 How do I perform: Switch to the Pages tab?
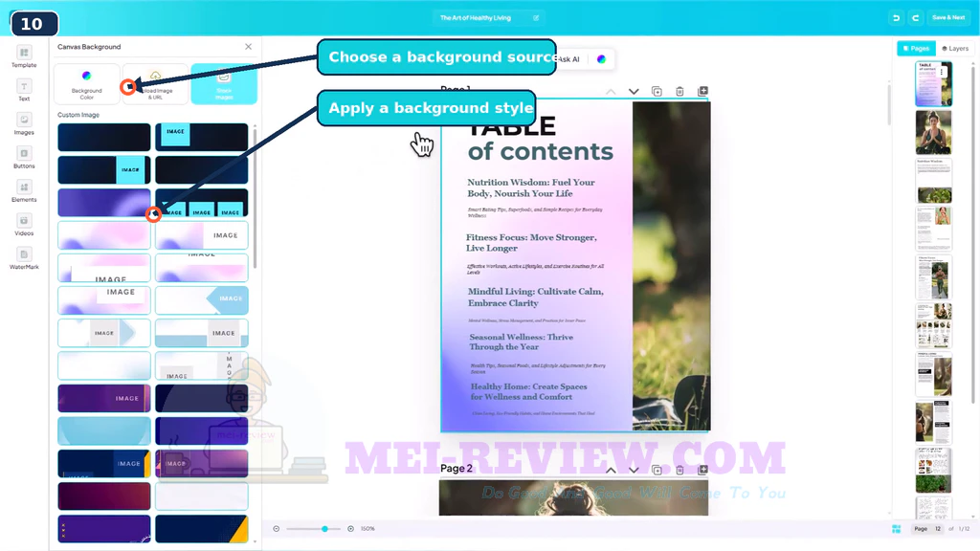(x=916, y=48)
